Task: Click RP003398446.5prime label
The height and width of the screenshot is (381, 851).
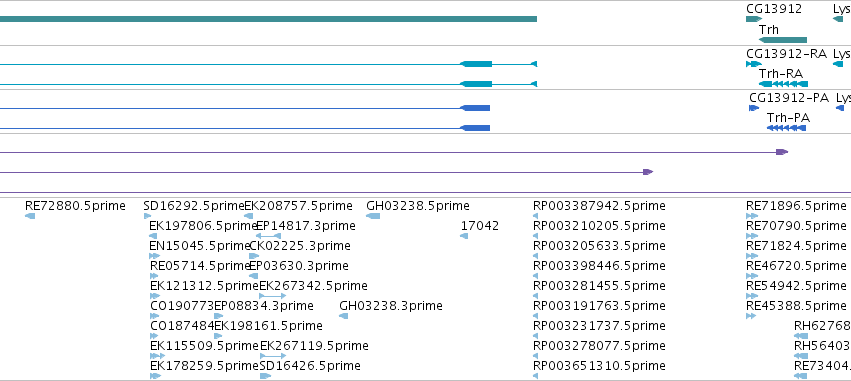Action: [599, 266]
